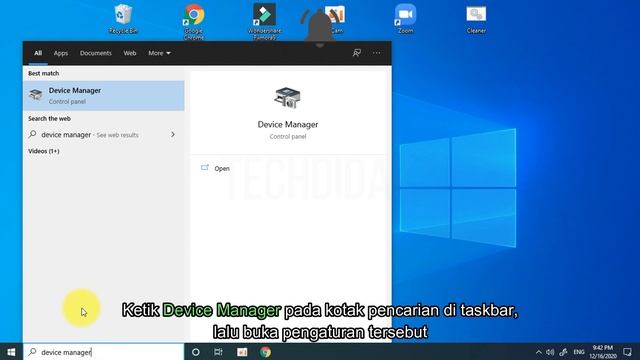The height and width of the screenshot is (360, 640).
Task: Open Recycle Bin desktop icon
Action: [x=123, y=18]
